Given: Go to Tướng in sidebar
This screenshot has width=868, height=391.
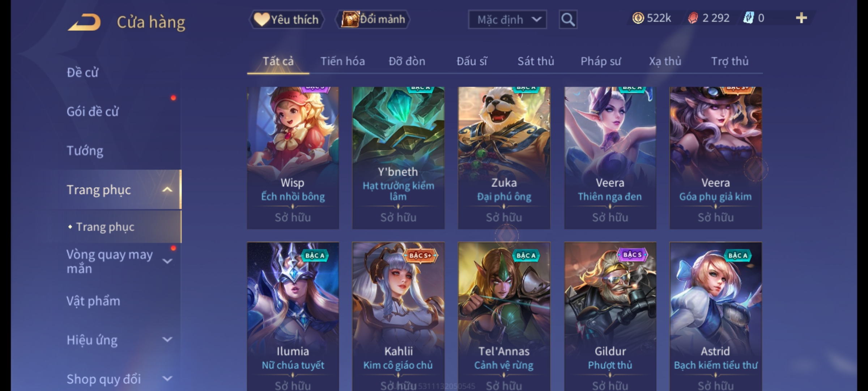Looking at the screenshot, I should 85,151.
